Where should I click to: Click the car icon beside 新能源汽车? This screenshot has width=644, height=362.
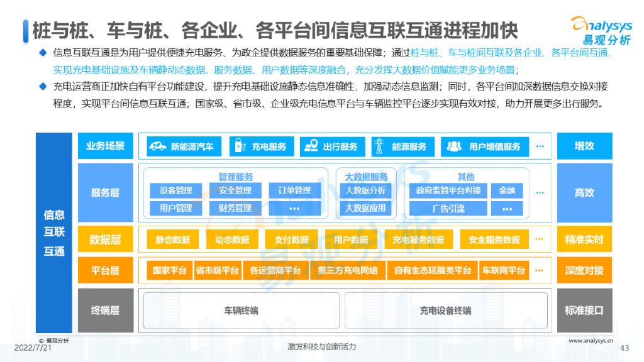click(158, 146)
